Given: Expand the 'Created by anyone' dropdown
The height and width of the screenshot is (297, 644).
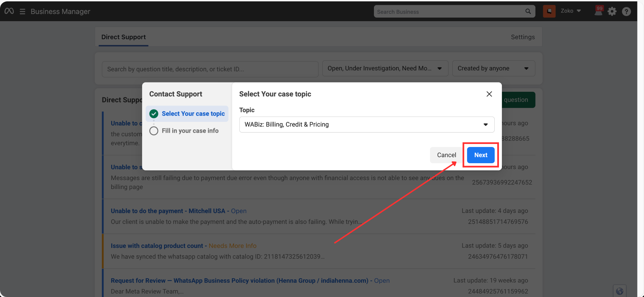Looking at the screenshot, I should pyautogui.click(x=493, y=68).
